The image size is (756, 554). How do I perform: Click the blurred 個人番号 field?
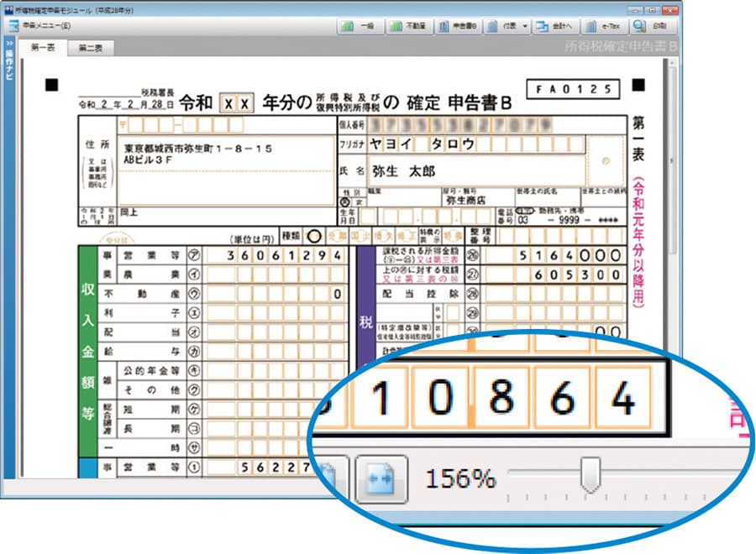pyautogui.click(x=459, y=125)
